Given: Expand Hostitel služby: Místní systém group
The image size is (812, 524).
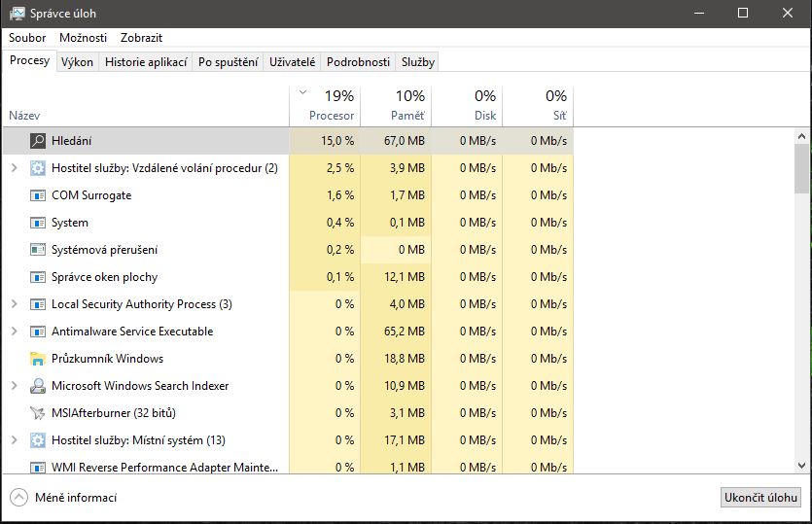Looking at the screenshot, I should (14, 440).
